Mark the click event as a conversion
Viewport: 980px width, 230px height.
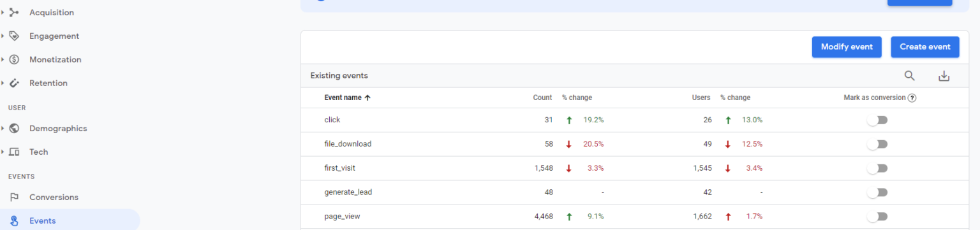coord(877,120)
